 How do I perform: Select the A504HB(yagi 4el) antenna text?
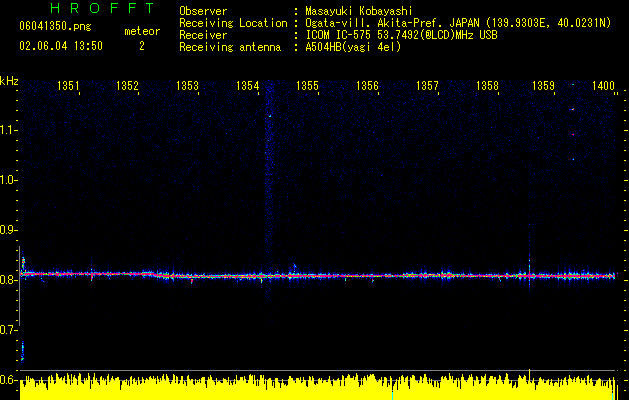[x=353, y=47]
